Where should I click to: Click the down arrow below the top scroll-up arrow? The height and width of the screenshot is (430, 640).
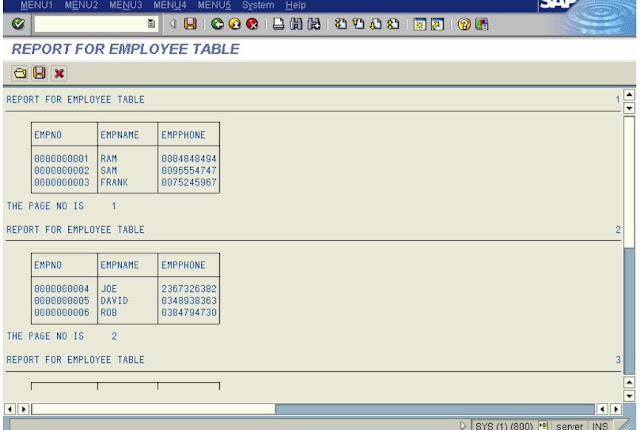pyautogui.click(x=629, y=108)
